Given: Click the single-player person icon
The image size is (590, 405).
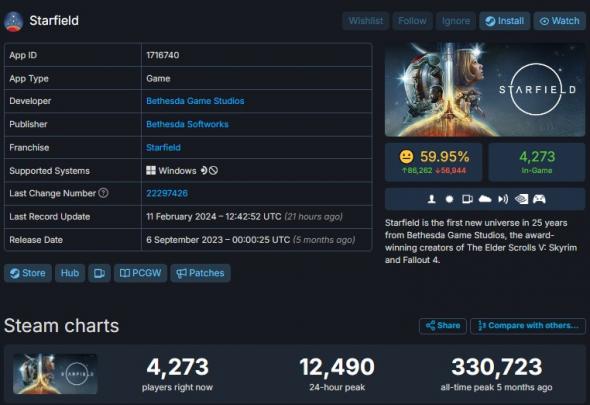Looking at the screenshot, I should (432, 199).
